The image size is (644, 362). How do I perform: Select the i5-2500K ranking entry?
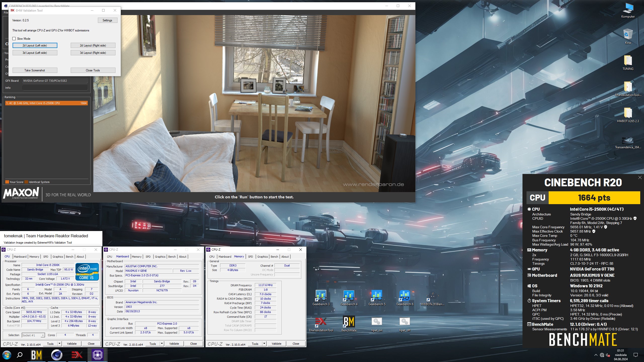[x=46, y=103]
